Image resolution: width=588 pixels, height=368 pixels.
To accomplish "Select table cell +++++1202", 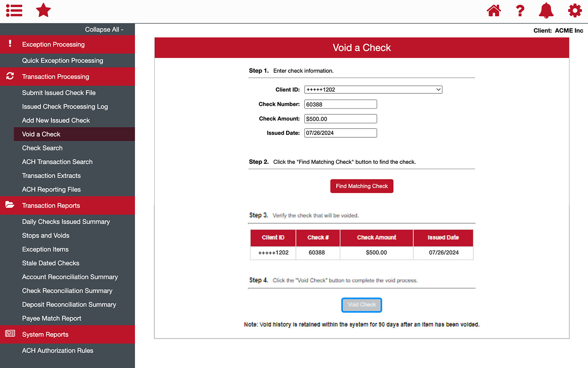I will tap(273, 252).
